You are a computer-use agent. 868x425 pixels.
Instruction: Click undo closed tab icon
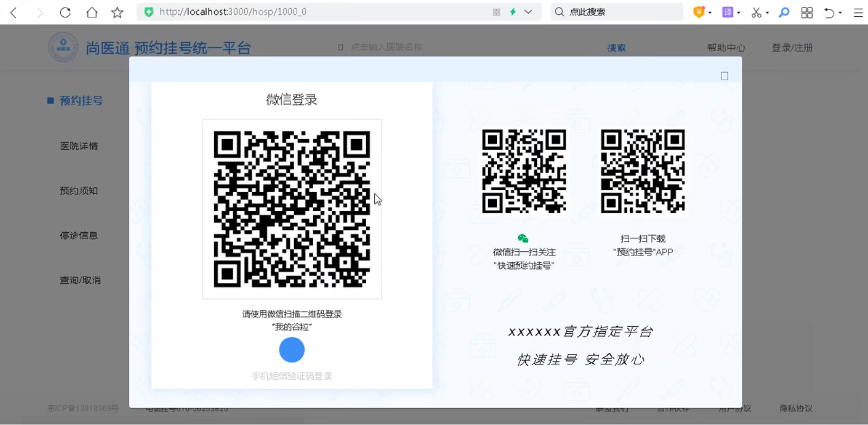[829, 12]
